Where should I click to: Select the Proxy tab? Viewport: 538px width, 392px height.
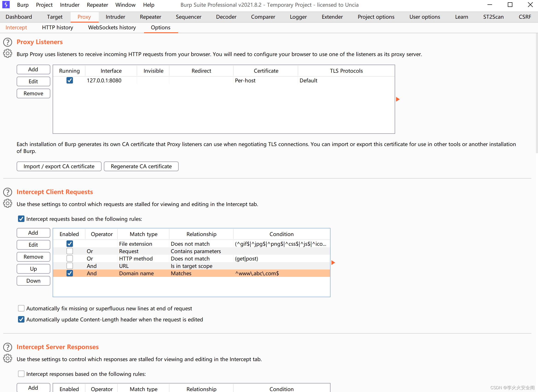pyautogui.click(x=84, y=17)
